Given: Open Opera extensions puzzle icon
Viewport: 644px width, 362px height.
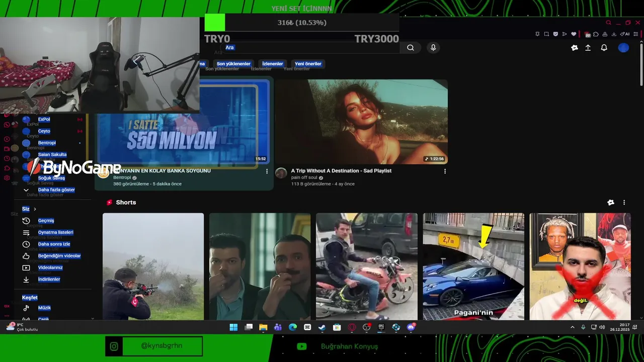Looking at the screenshot, I should point(596,34).
